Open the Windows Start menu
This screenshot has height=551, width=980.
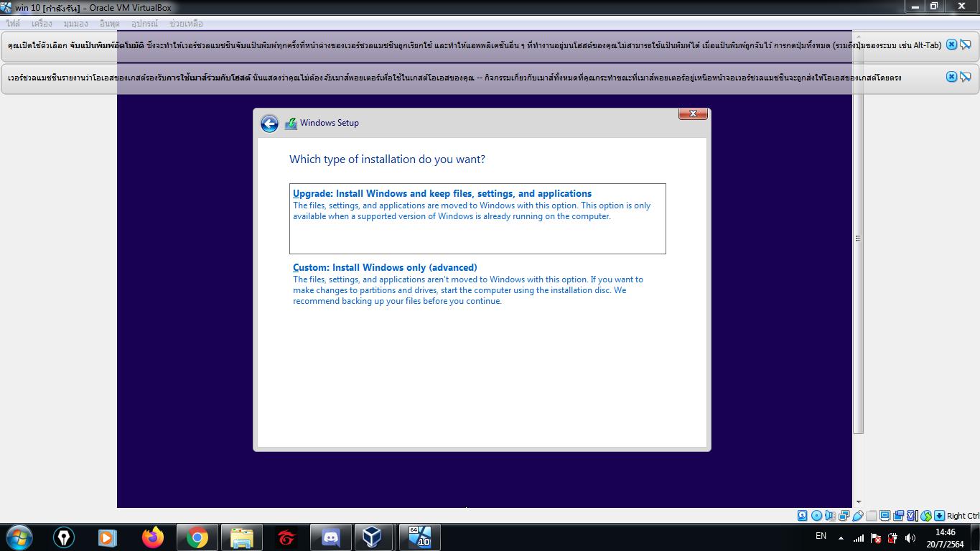[x=19, y=537]
